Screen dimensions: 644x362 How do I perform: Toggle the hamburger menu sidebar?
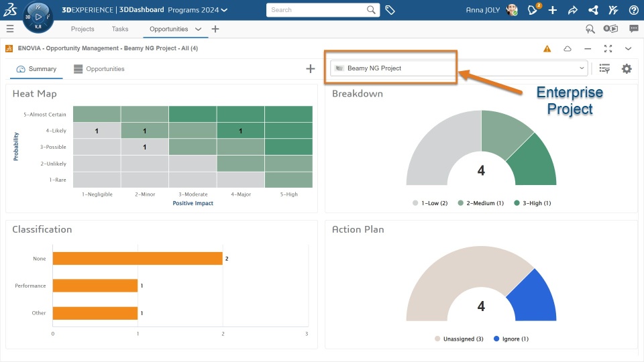pos(9,29)
